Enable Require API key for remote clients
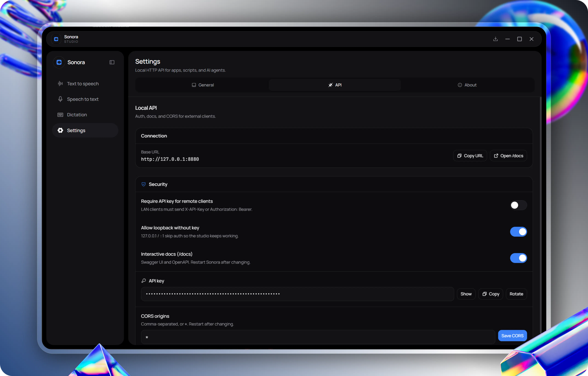The image size is (588, 376). [x=518, y=205]
